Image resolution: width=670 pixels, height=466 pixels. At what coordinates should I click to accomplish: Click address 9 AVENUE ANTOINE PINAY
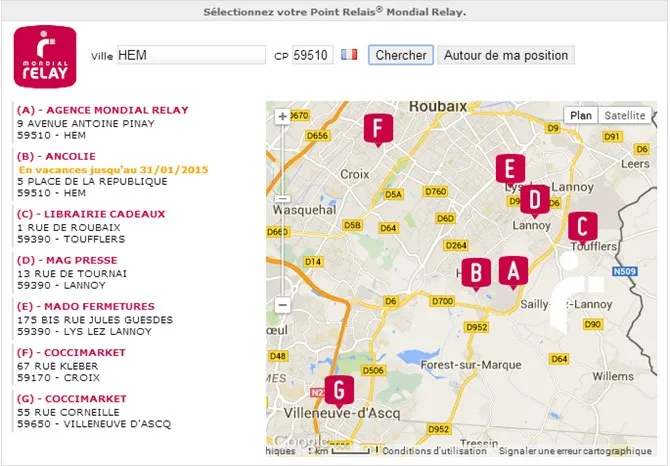coord(86,123)
